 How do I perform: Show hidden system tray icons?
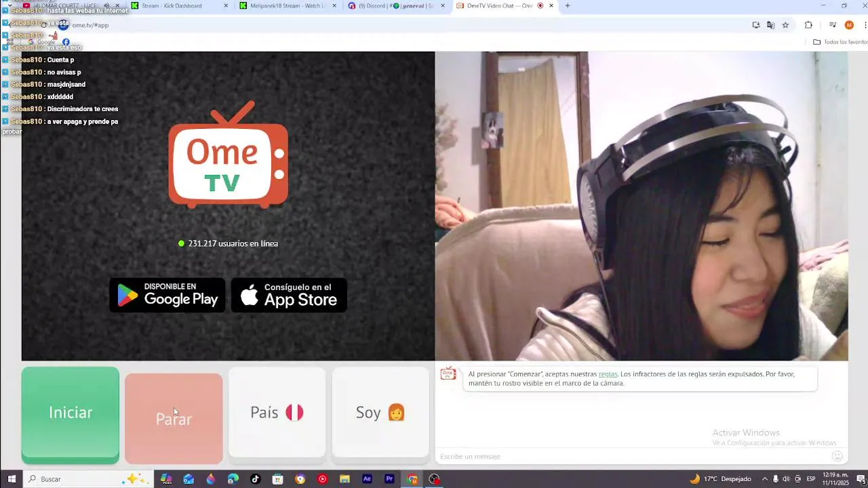765,479
